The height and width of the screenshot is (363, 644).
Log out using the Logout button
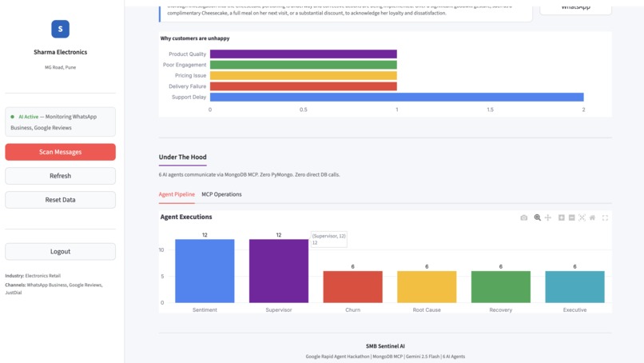61,251
